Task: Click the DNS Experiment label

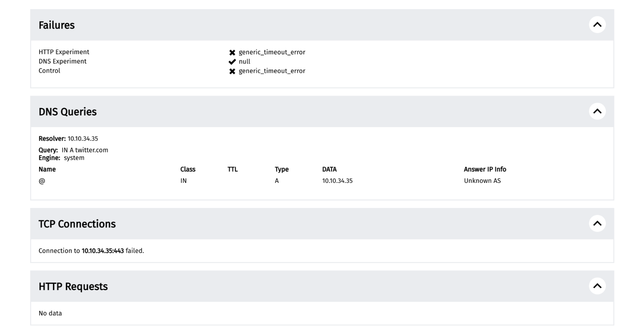Action: click(x=62, y=61)
